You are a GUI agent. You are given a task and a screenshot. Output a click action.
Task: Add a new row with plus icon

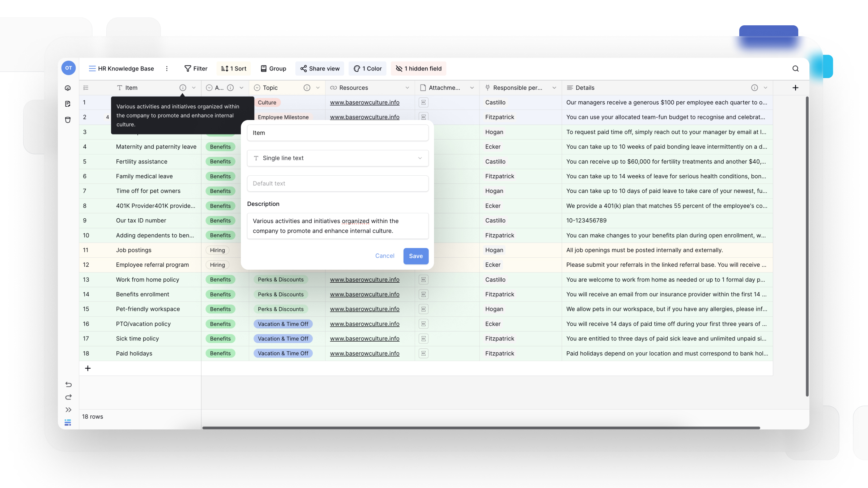pyautogui.click(x=88, y=368)
